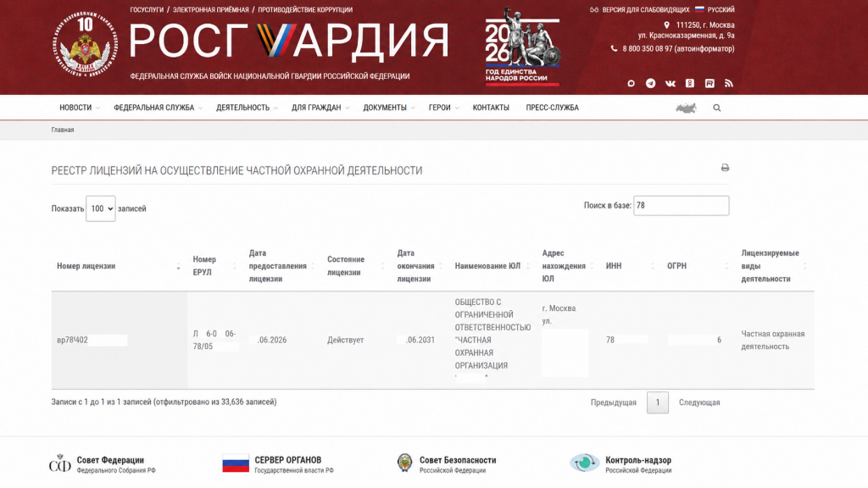Click the map pin address icon
The image size is (868, 488).
coord(666,25)
